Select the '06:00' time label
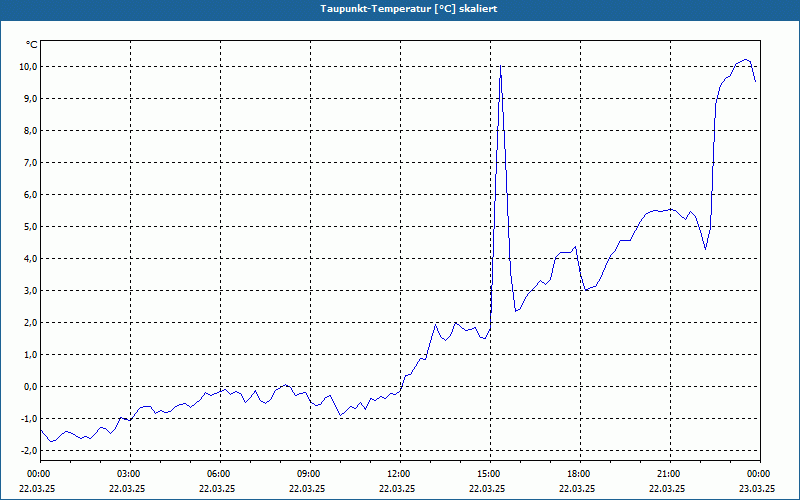Screen dimensions: 800x500 218,474
